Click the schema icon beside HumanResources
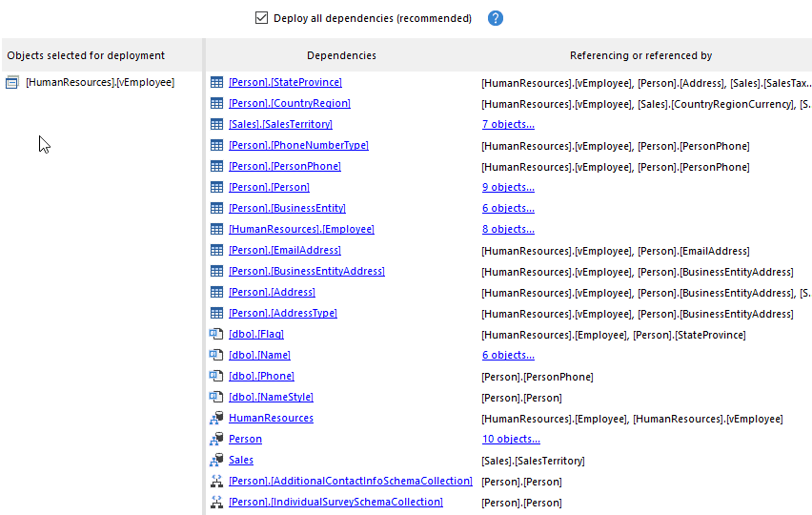This screenshot has width=812, height=515. [x=216, y=419]
